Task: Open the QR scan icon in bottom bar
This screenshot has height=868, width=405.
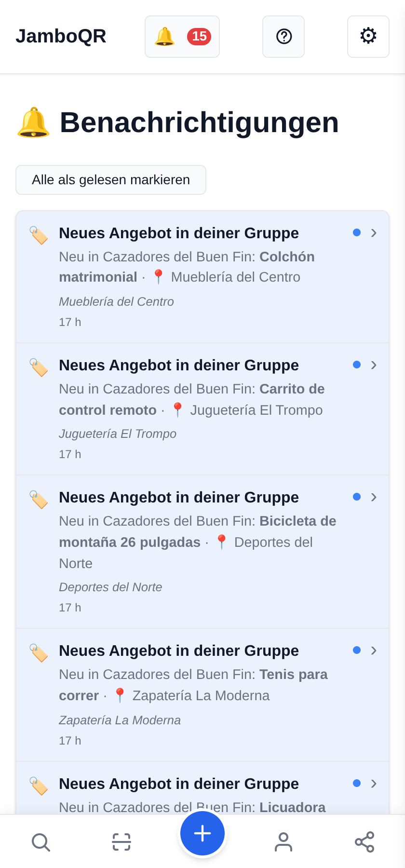Action: click(121, 842)
